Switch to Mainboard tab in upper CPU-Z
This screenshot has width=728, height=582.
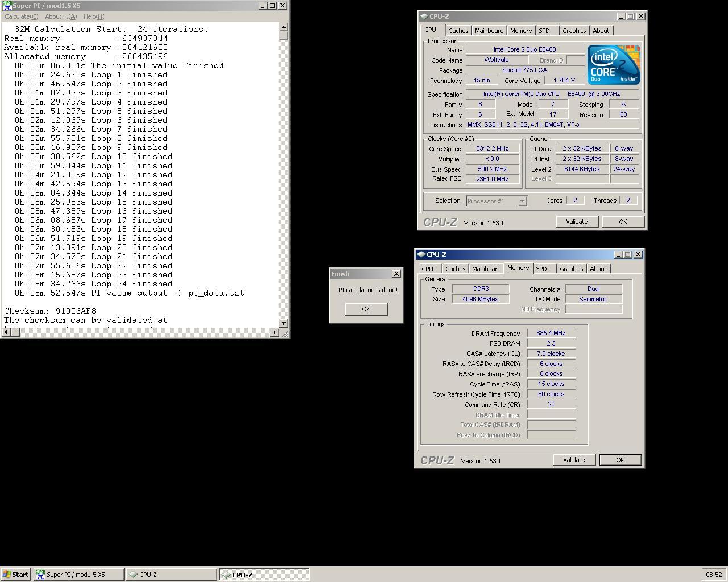[489, 31]
